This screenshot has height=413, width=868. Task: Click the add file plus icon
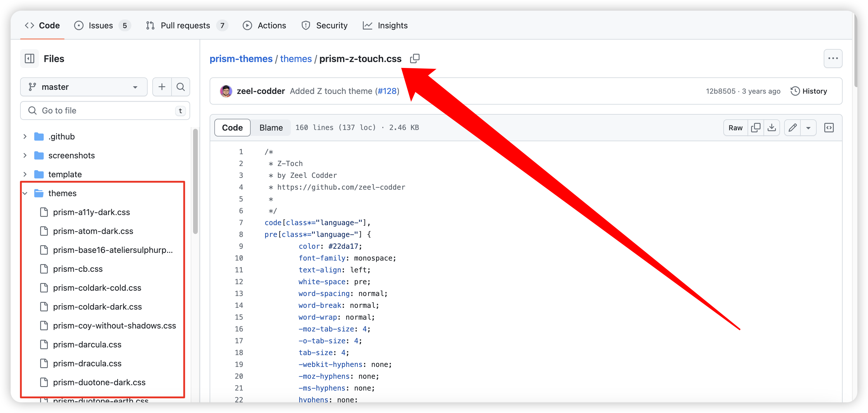162,87
